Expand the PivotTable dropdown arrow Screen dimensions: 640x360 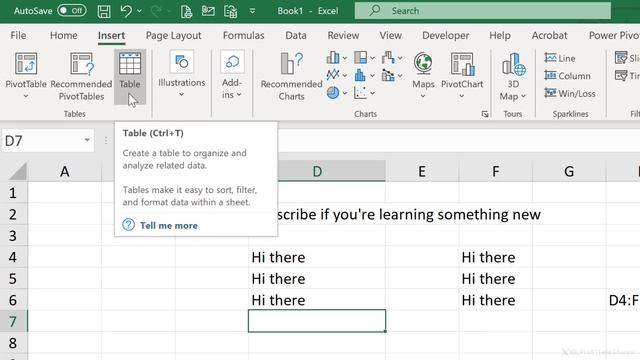tap(26, 96)
